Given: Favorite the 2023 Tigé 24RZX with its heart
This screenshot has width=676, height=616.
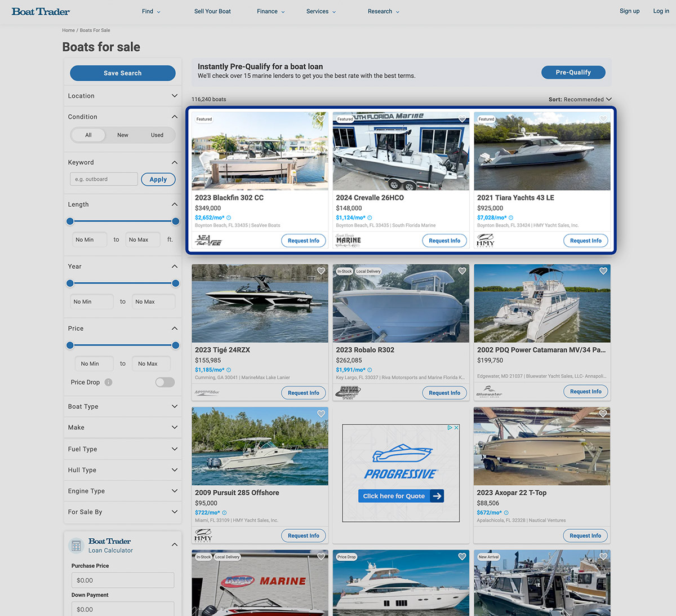Looking at the screenshot, I should (321, 271).
